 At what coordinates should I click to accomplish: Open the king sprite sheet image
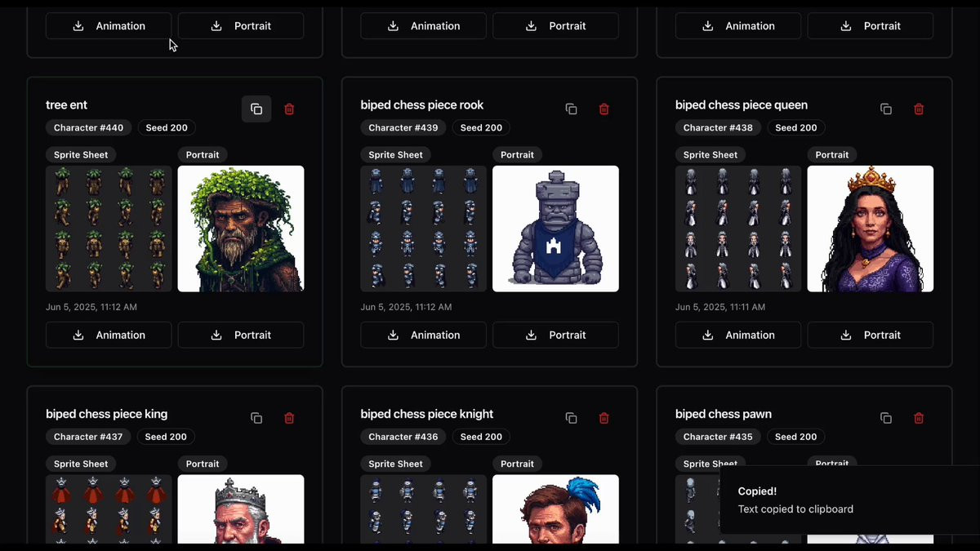click(109, 509)
